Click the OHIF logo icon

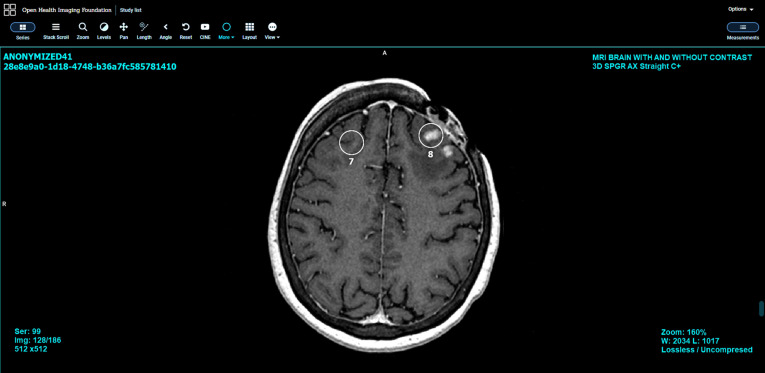[10, 10]
